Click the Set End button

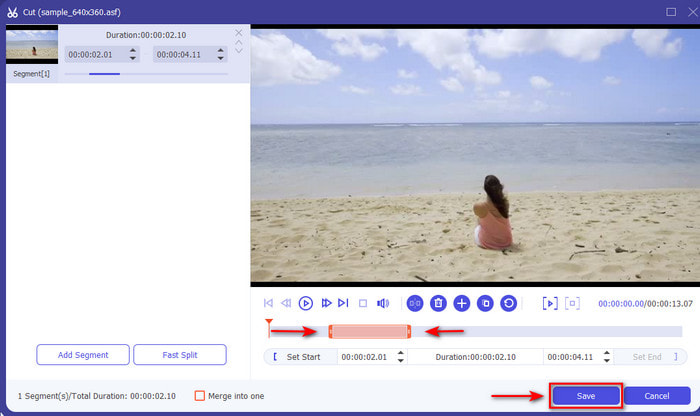point(650,357)
